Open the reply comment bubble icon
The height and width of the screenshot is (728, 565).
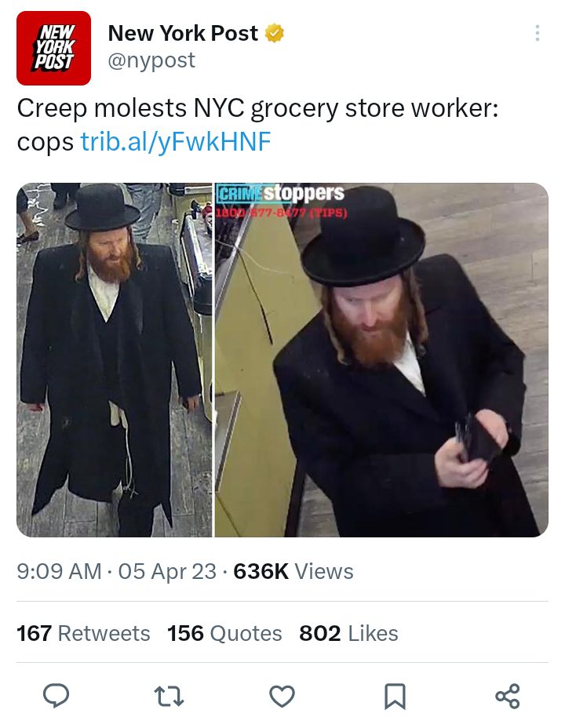click(x=56, y=696)
